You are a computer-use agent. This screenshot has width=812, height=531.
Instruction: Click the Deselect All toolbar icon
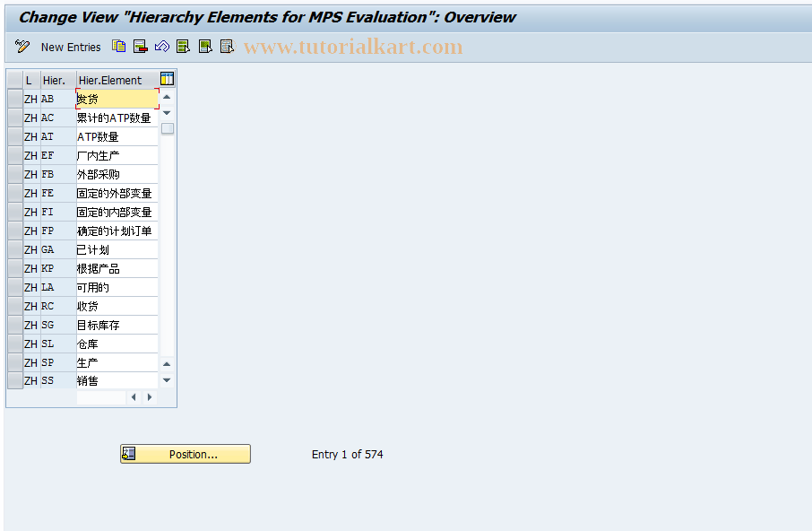[227, 46]
